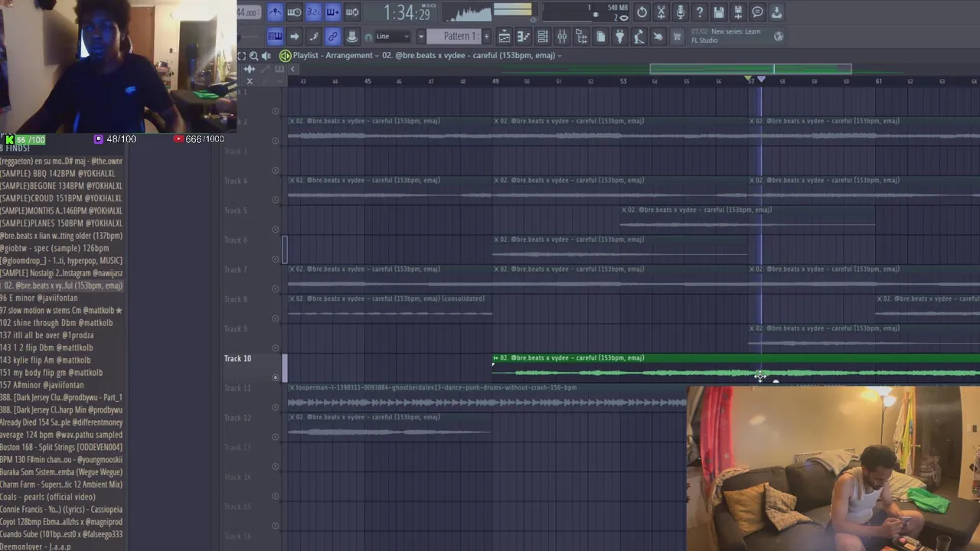Screen dimensions: 980x551
Task: Toggle blend recording overdub button
Action: tap(332, 12)
